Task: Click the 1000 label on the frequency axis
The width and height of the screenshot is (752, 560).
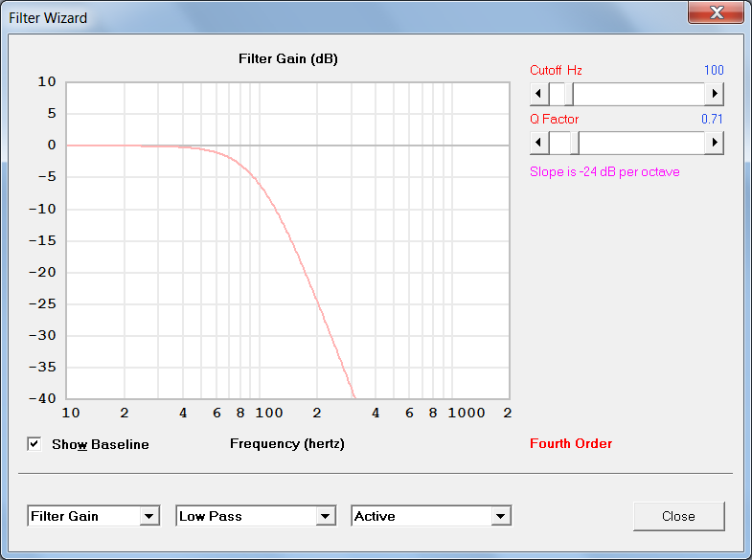Action: point(467,413)
